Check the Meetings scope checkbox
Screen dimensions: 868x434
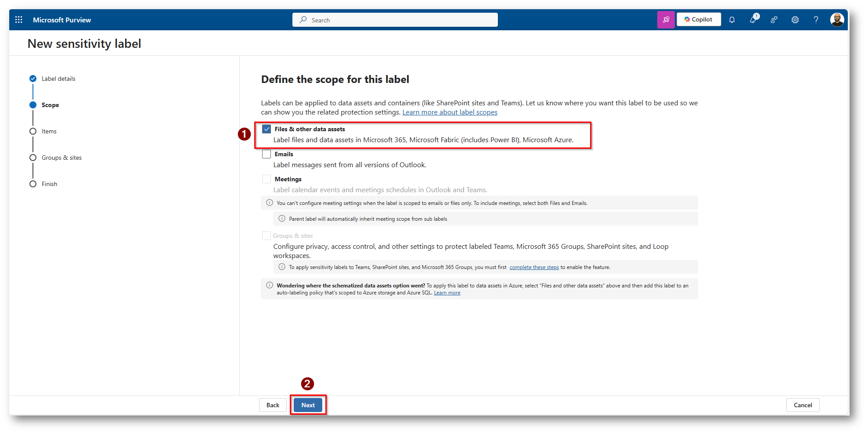tap(267, 179)
